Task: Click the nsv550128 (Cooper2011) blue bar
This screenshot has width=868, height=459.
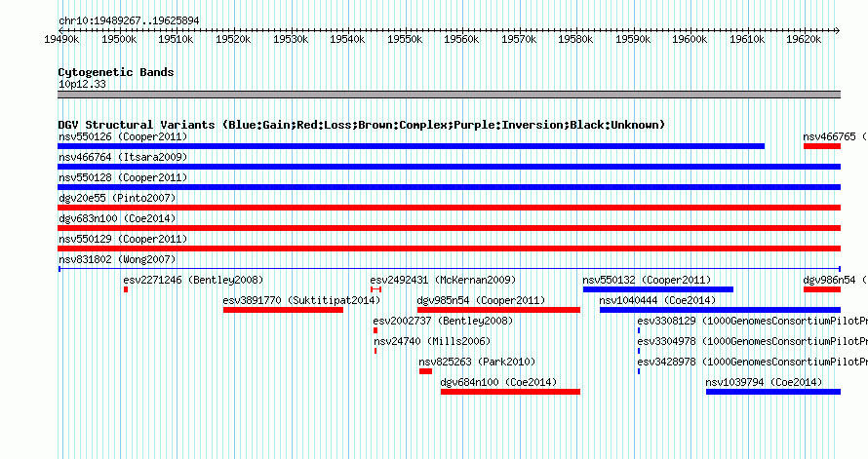Action: (x=449, y=187)
